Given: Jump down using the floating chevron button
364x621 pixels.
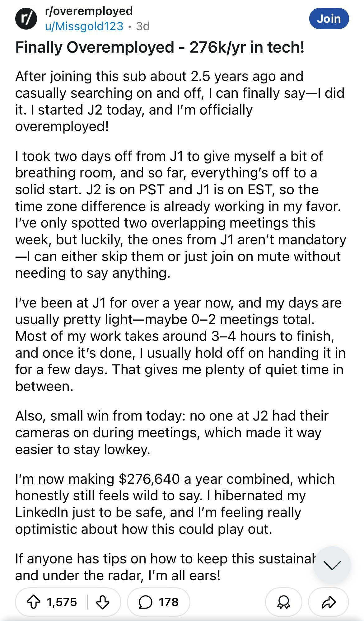Looking at the screenshot, I should point(332,565).
